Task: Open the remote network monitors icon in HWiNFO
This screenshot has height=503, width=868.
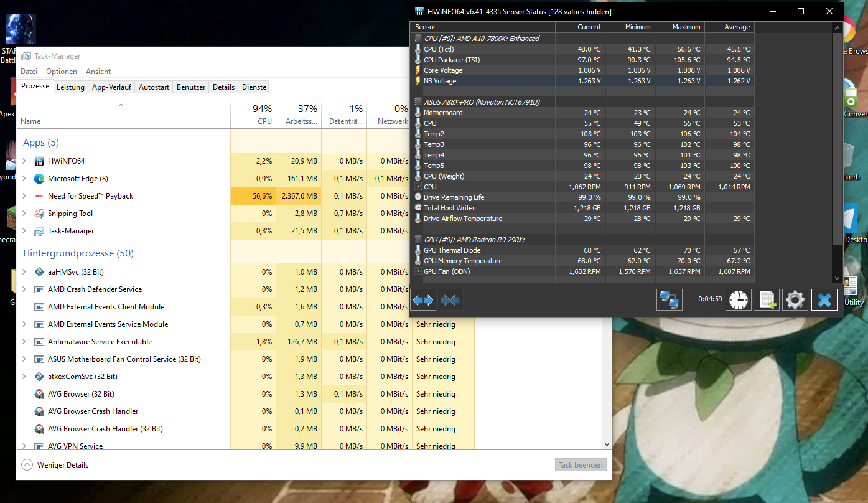Action: click(x=670, y=300)
